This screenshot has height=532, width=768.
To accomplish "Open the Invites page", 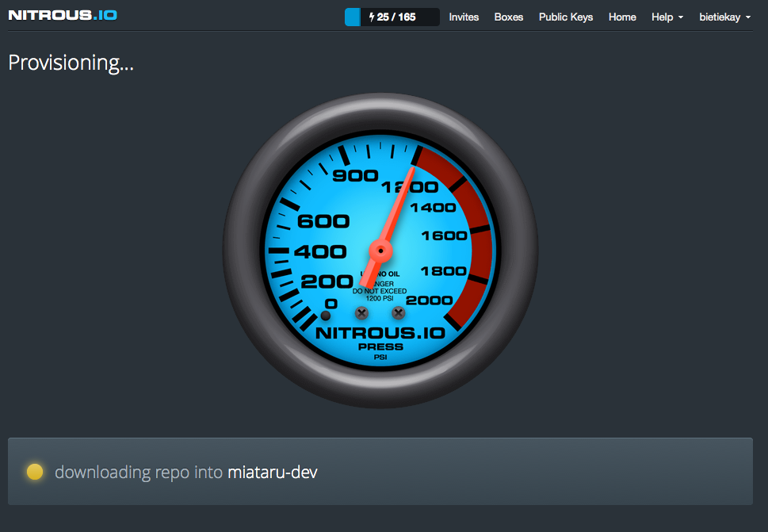I will pyautogui.click(x=464, y=17).
